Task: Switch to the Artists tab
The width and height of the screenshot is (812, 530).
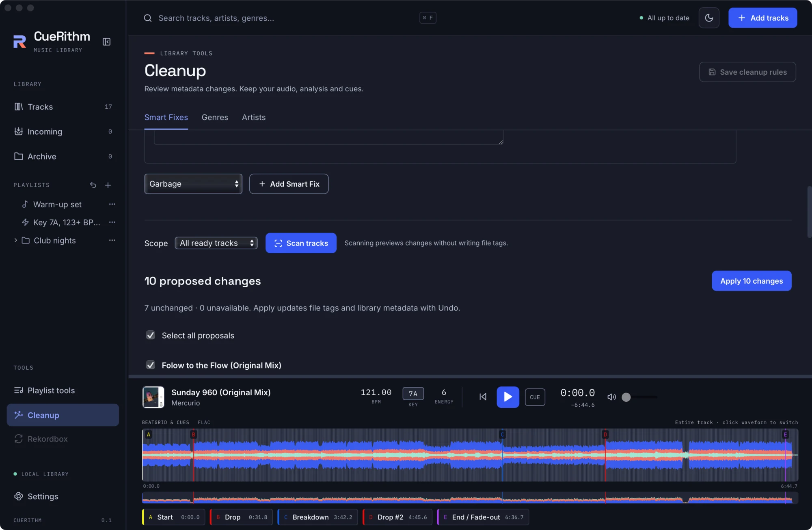Action: tap(254, 117)
